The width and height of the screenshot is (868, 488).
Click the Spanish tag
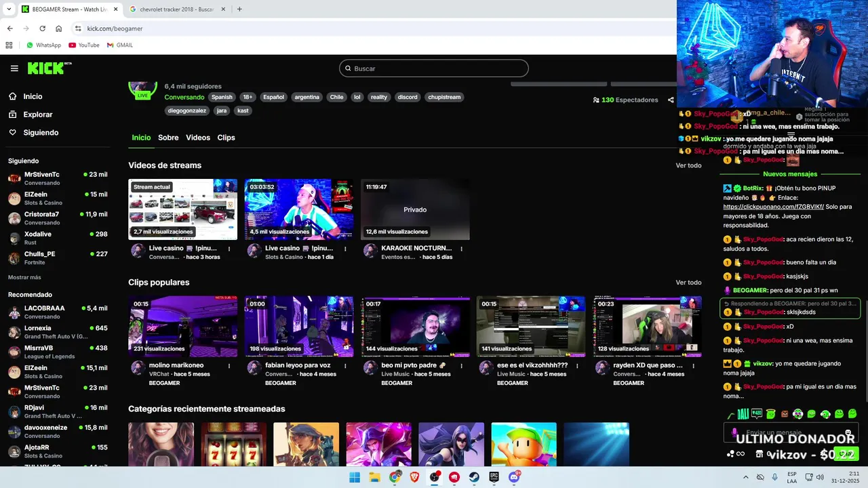222,97
